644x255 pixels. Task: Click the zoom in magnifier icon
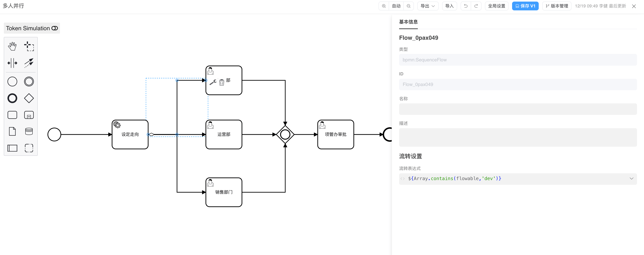pyautogui.click(x=384, y=6)
